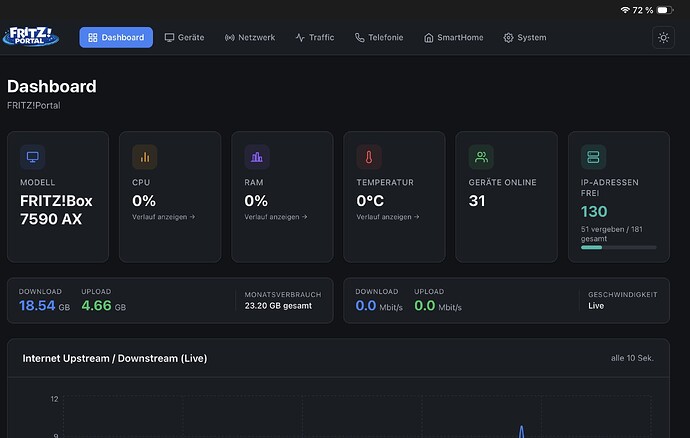Click the FRITZ!Box 7590 AX model name
The height and width of the screenshot is (438, 690).
pos(56,210)
